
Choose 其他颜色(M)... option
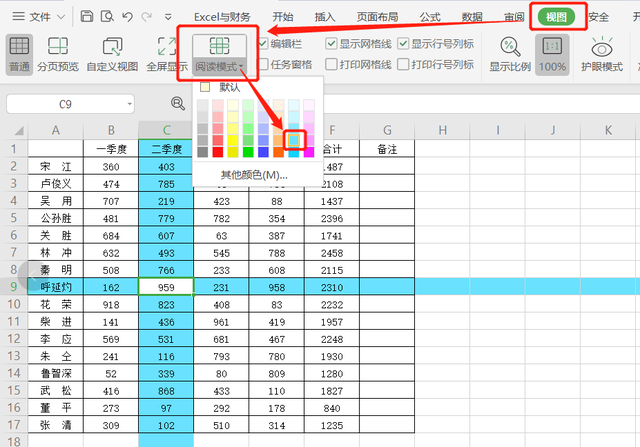coord(254,175)
